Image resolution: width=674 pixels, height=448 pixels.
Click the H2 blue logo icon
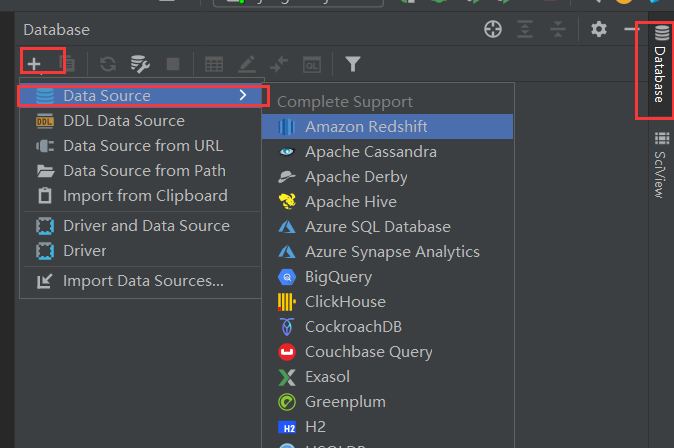287,428
